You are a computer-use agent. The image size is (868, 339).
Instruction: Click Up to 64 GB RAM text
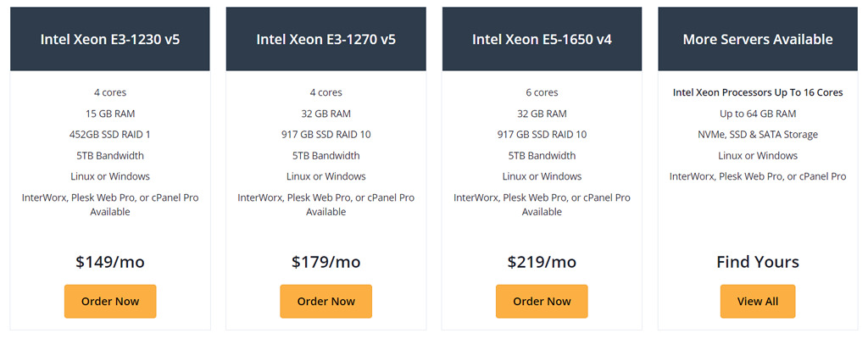pos(758,114)
